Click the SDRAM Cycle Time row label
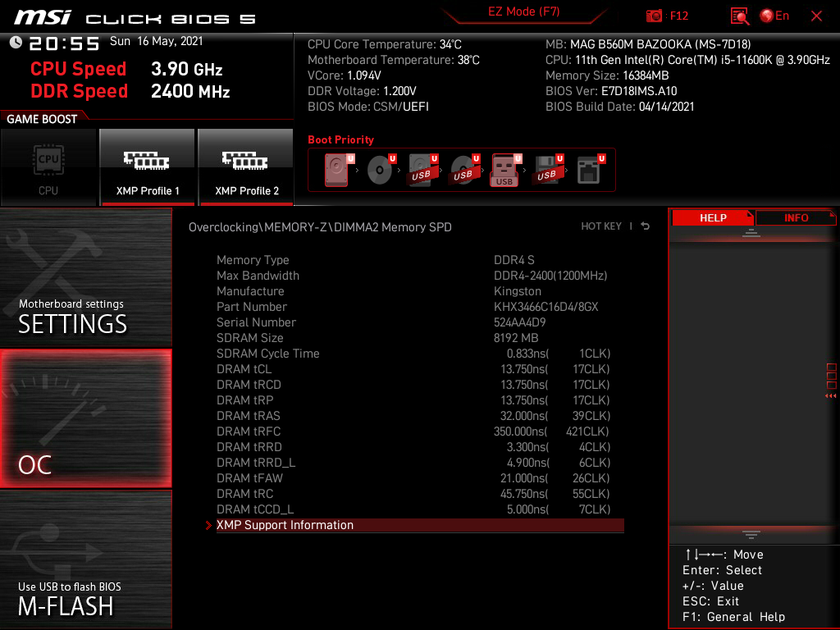The image size is (840, 630). [x=268, y=354]
